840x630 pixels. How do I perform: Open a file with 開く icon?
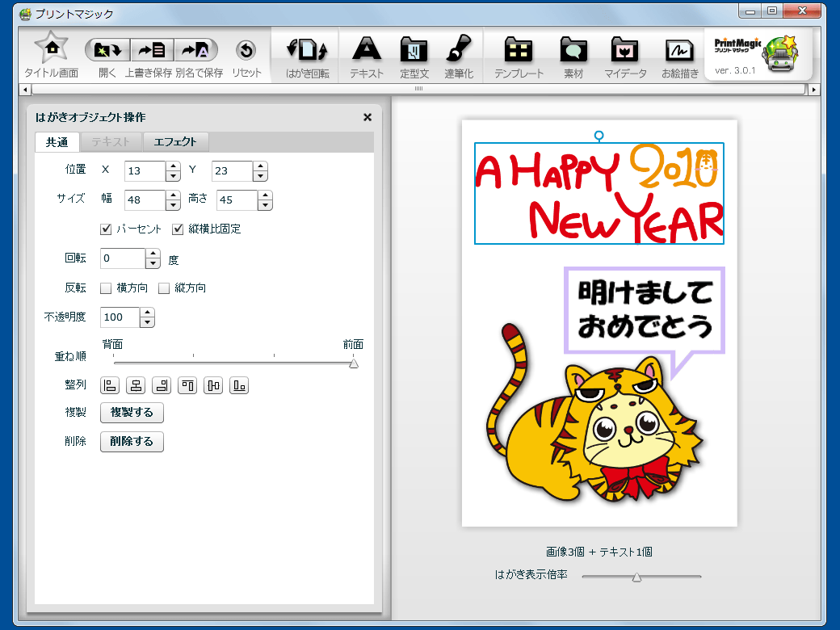pyautogui.click(x=107, y=50)
